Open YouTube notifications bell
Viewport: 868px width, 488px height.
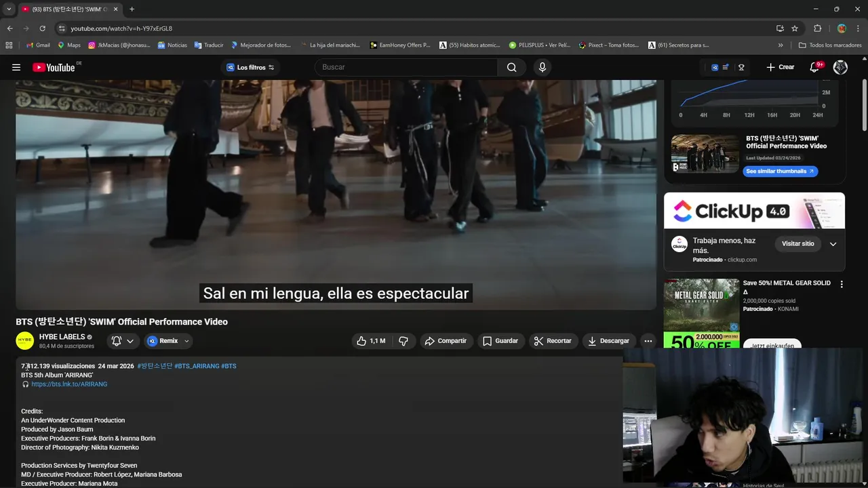click(816, 67)
